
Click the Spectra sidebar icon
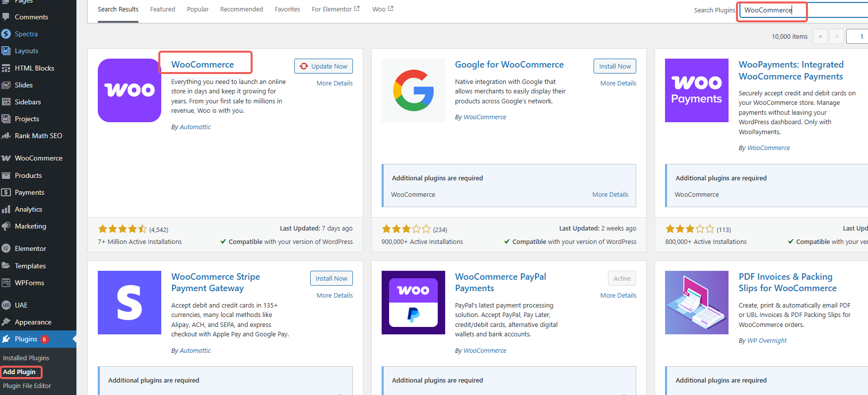pyautogui.click(x=6, y=34)
